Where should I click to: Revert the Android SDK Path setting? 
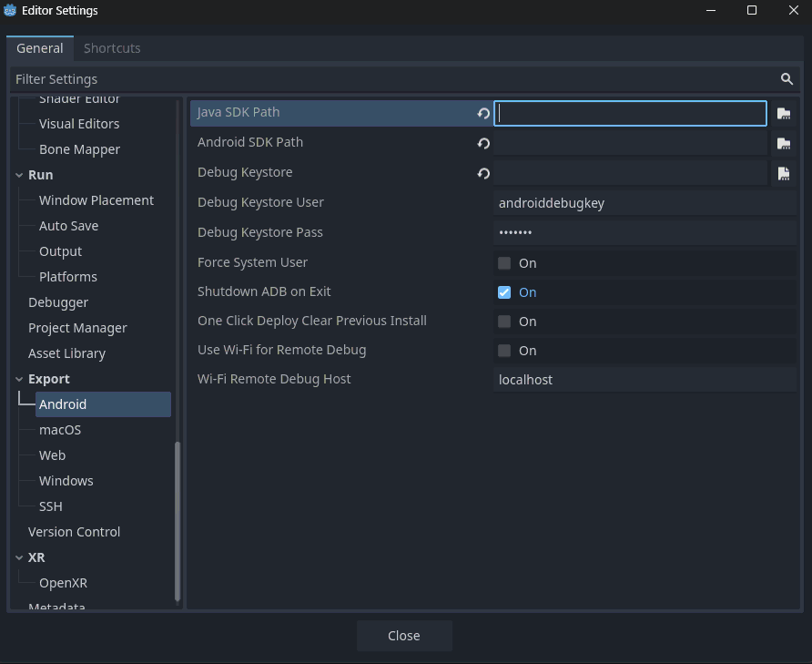coord(482,143)
